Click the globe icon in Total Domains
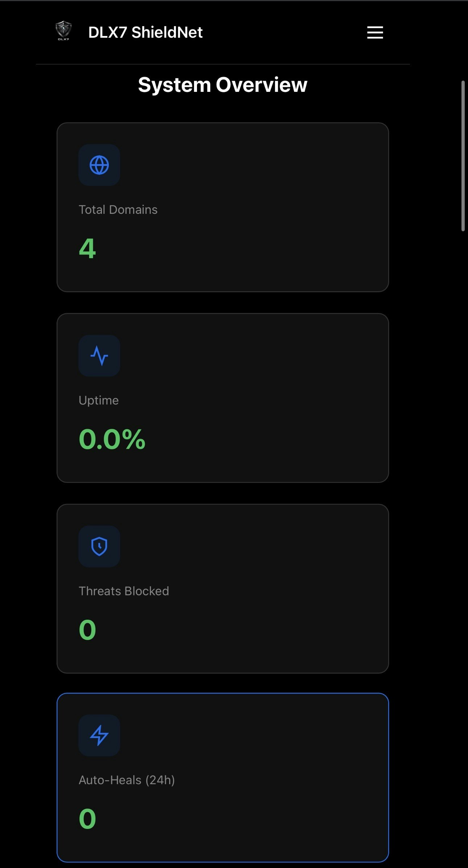Viewport: 468px width, 868px height. pyautogui.click(x=99, y=165)
